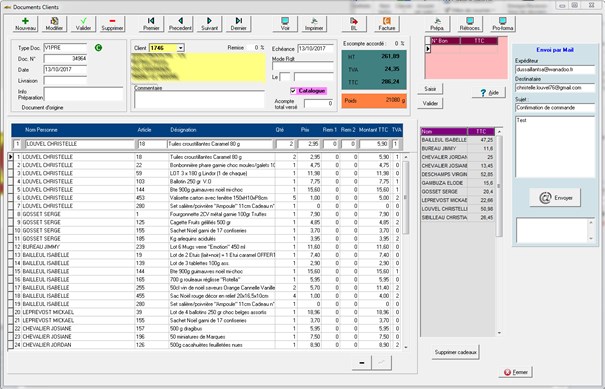Click the Voir preview button
Viewport: 605px width, 389px height.
285,24
